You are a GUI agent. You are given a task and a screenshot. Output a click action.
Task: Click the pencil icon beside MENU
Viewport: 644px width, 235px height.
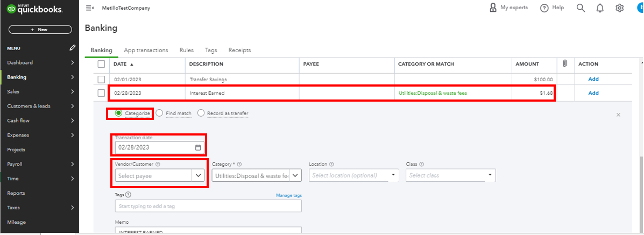73,48
